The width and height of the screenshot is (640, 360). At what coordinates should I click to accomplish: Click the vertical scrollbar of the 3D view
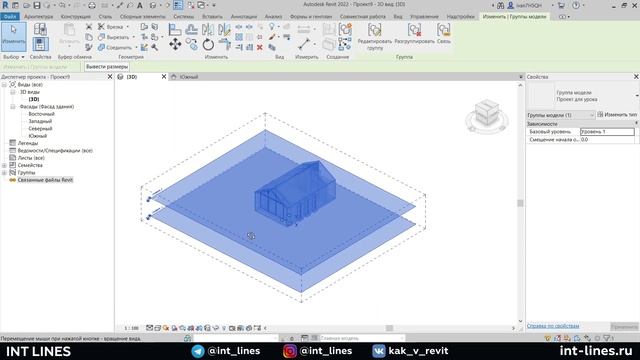[x=520, y=203]
